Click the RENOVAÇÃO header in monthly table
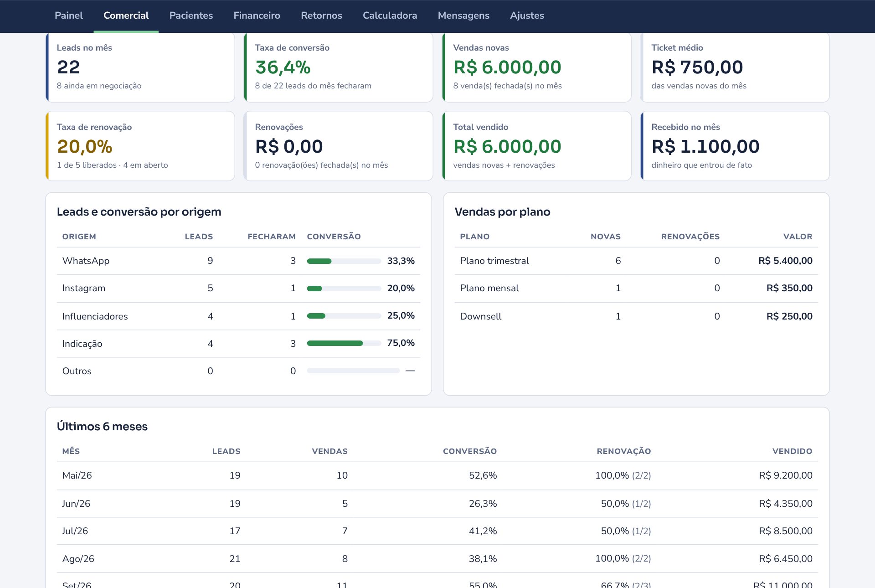Image resolution: width=875 pixels, height=588 pixels. pyautogui.click(x=624, y=451)
